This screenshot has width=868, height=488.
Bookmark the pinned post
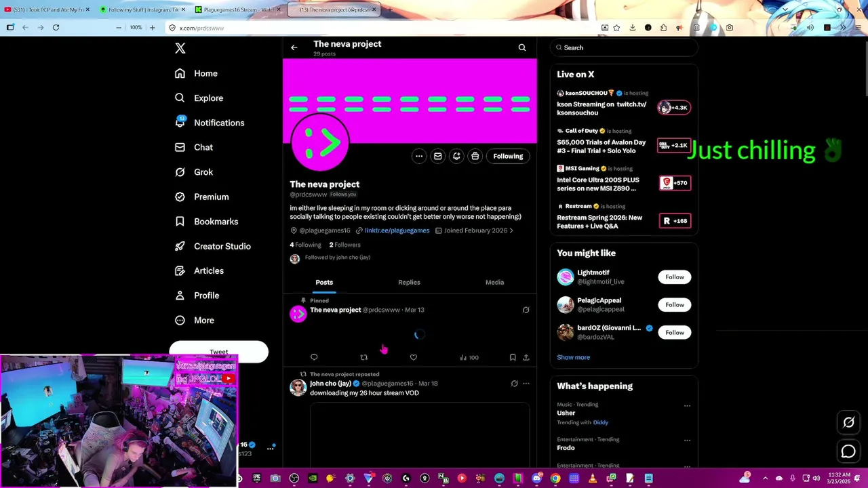[x=513, y=357]
